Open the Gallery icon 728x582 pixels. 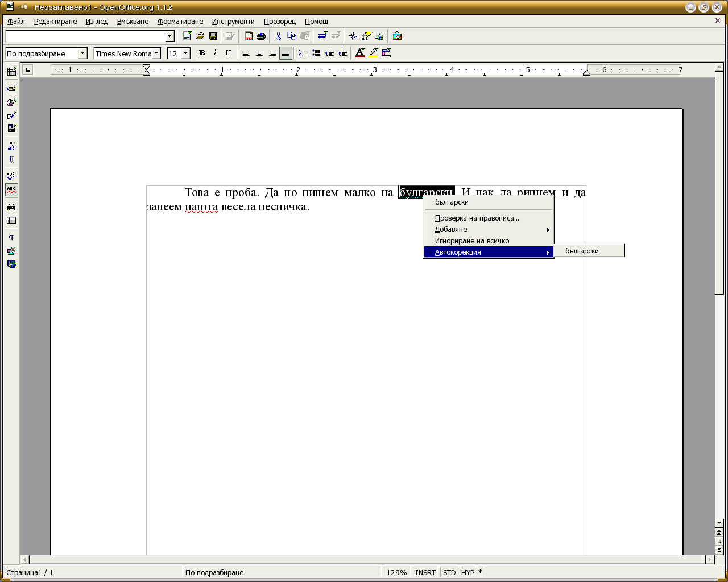coord(397,36)
